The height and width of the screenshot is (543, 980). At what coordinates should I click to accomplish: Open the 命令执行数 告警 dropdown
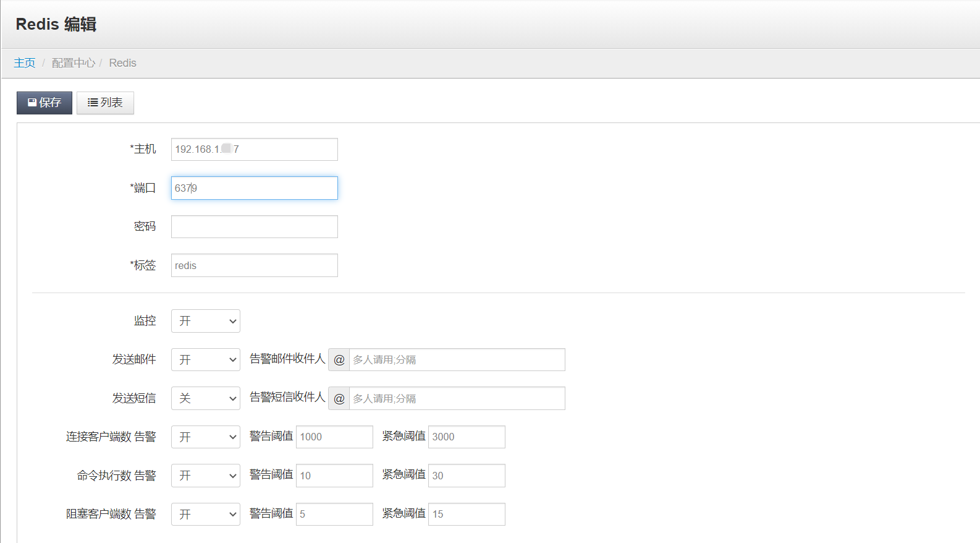206,476
